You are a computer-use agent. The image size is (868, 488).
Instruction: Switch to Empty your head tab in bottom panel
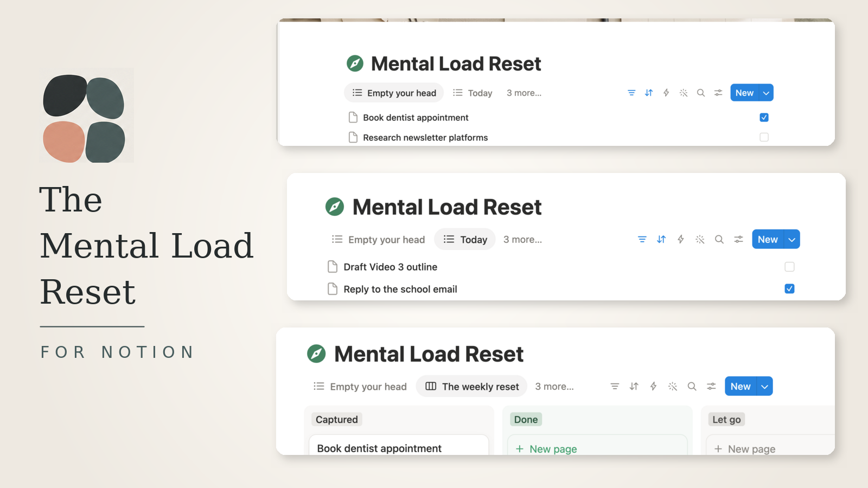point(360,386)
